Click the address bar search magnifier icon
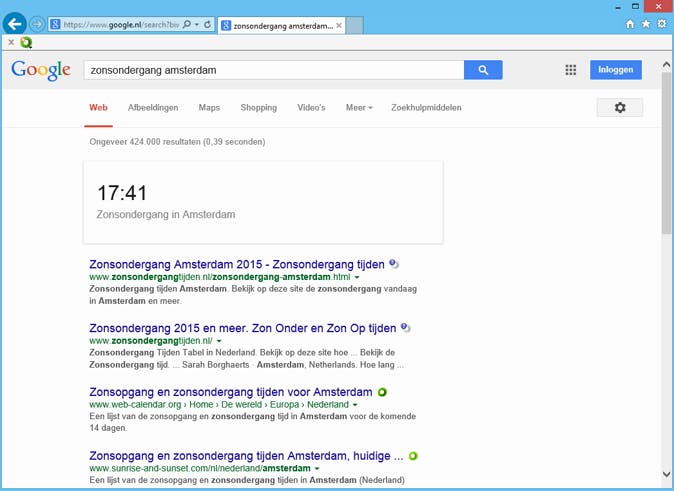674x491 pixels. (x=187, y=25)
